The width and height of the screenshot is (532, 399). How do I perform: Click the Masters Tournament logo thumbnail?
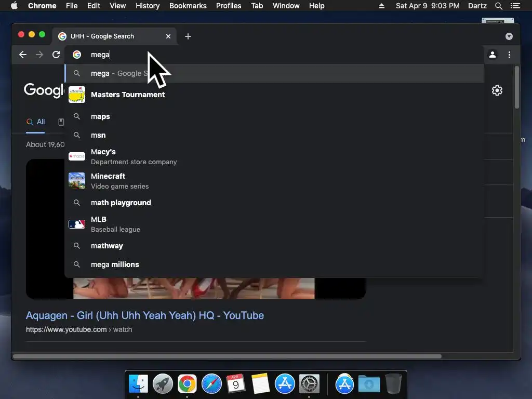77,95
